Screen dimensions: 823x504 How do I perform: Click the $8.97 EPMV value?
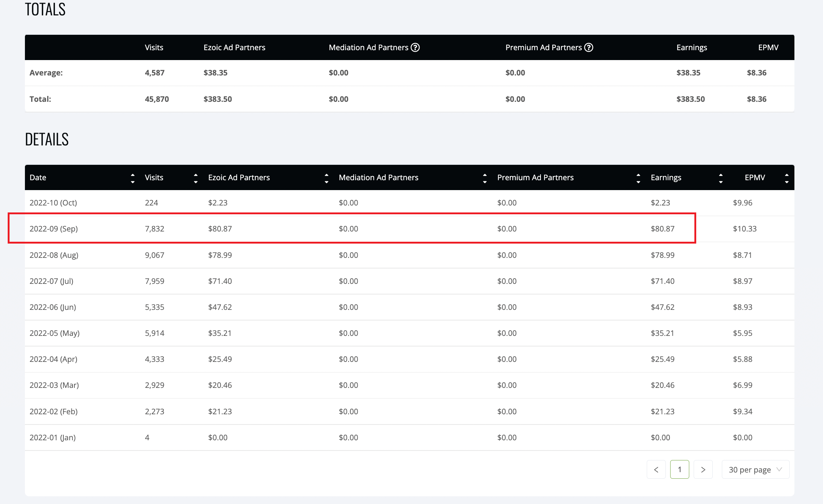click(x=742, y=281)
